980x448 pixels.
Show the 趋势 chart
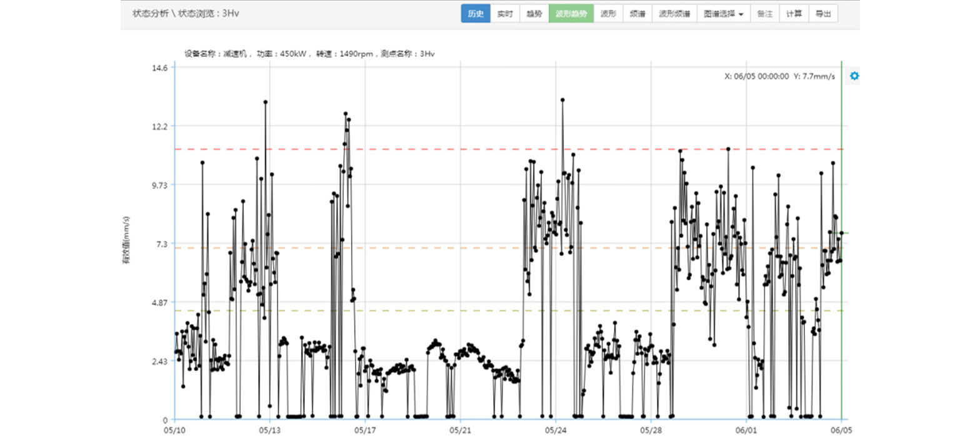coord(534,14)
